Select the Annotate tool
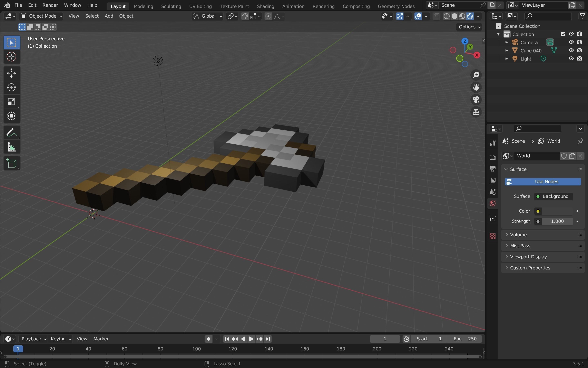The width and height of the screenshot is (588, 368). 11,133
